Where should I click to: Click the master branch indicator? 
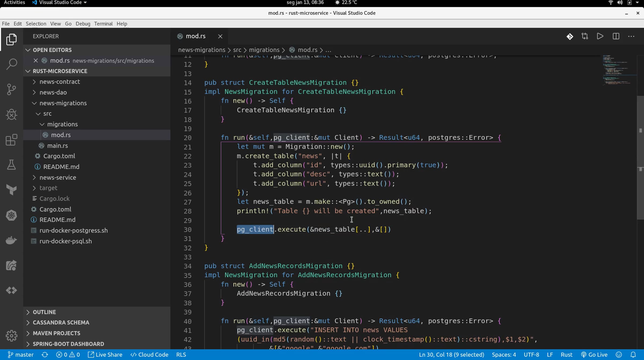pyautogui.click(x=21, y=355)
